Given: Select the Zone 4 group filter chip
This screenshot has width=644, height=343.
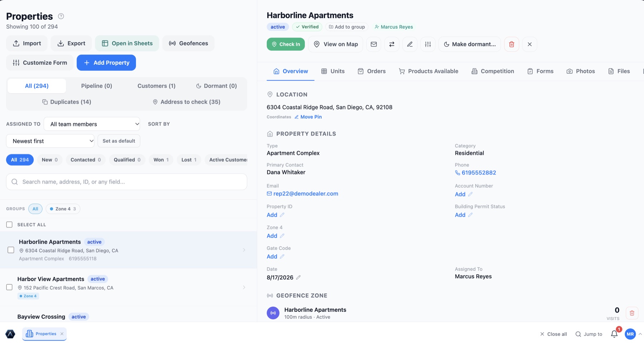Looking at the screenshot, I should 63,209.
